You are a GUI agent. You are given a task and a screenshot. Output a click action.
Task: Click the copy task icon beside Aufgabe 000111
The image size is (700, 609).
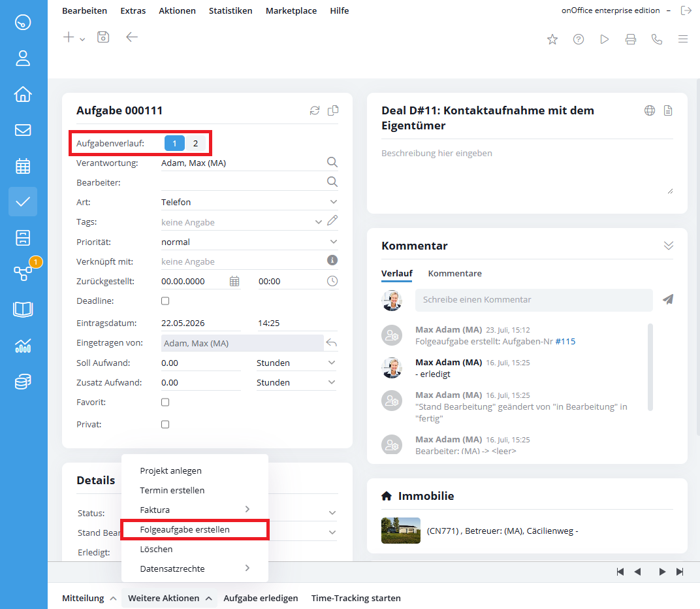(x=333, y=110)
